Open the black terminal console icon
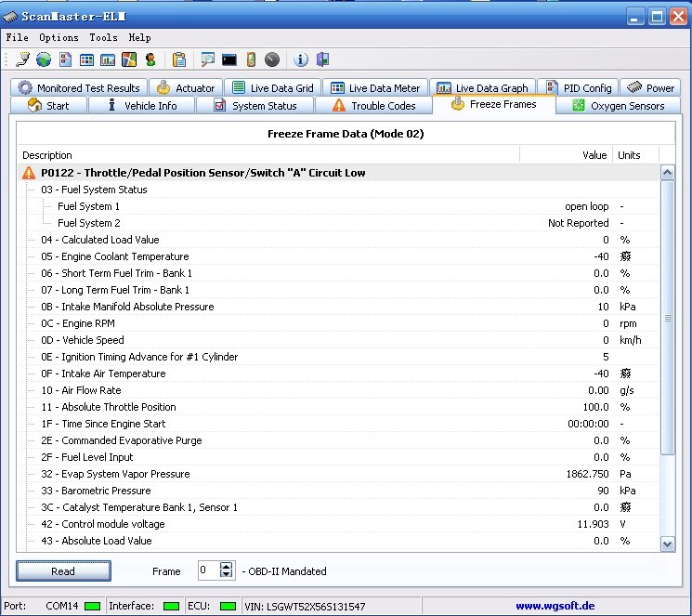The width and height of the screenshot is (692, 616). point(229,59)
